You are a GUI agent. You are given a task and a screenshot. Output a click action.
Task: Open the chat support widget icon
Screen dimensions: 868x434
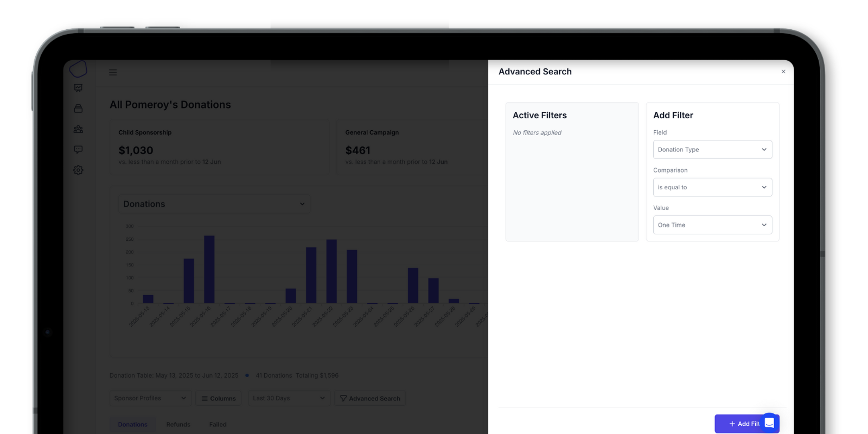(769, 423)
